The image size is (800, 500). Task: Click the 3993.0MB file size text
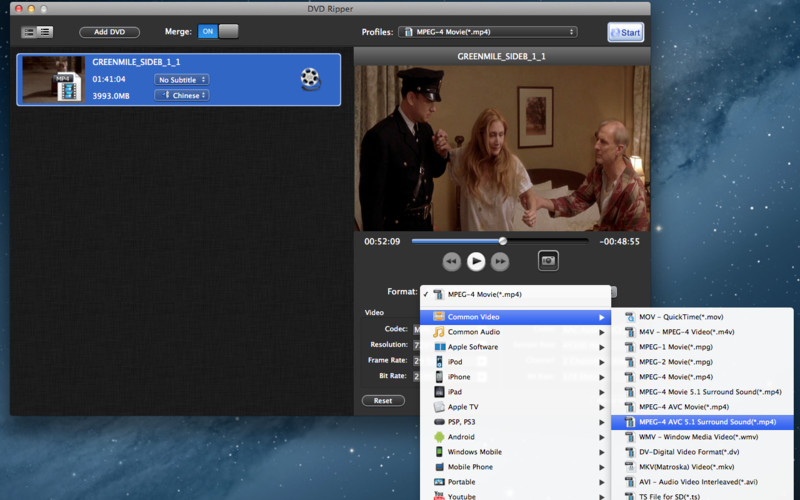[x=111, y=96]
